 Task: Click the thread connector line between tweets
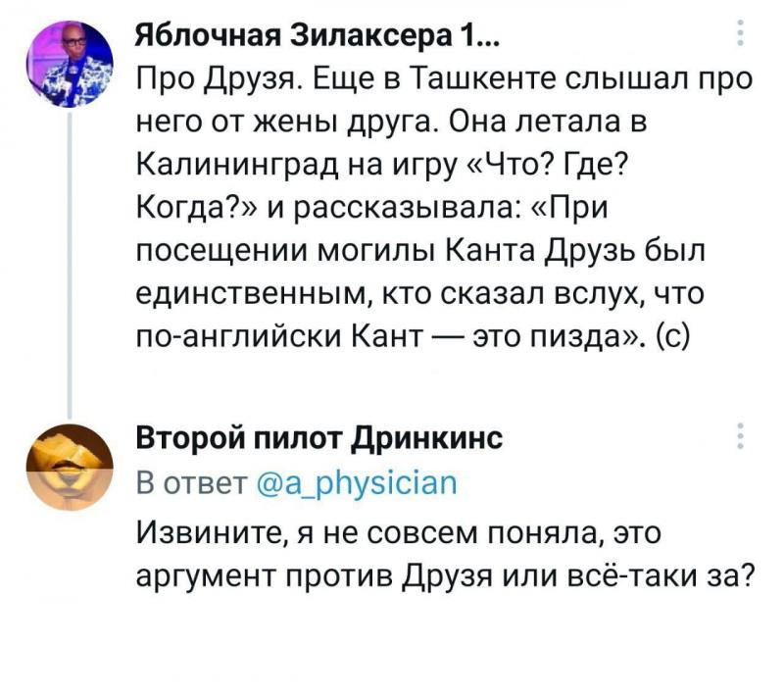70,265
